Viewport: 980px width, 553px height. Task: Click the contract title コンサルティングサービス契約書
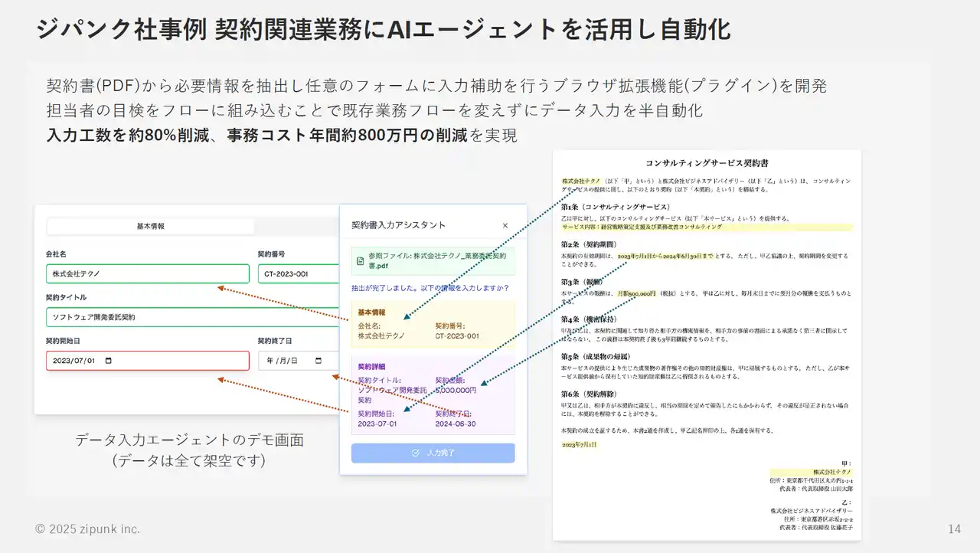click(x=707, y=163)
